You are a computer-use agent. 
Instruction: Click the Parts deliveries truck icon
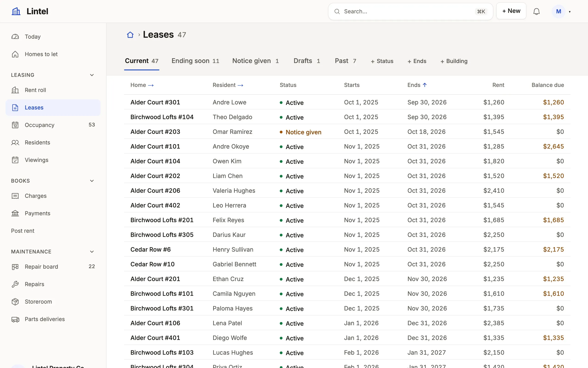point(15,319)
